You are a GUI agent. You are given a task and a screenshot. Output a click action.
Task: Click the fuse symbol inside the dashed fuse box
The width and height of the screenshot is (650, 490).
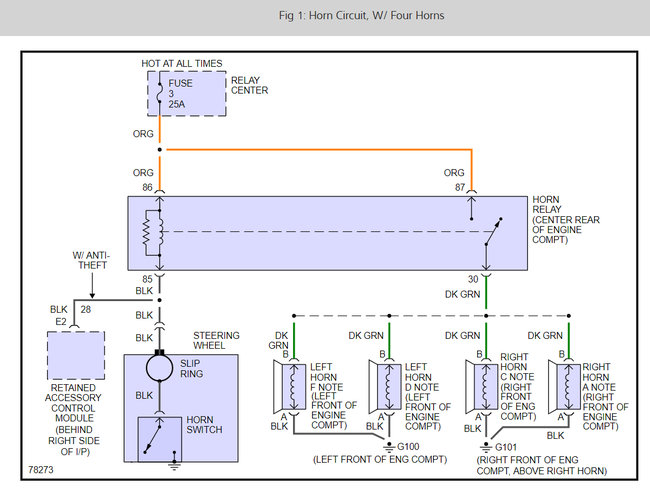pos(159,92)
